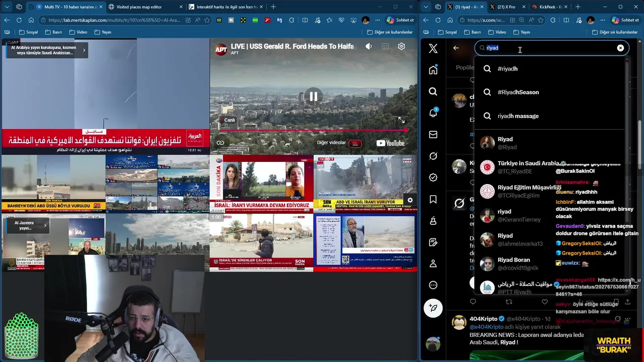This screenshot has width=644, height=362.
Task: Click left browser address bar URL
Action: [x=115, y=20]
